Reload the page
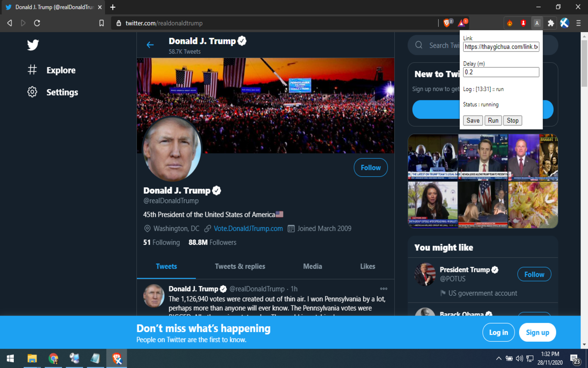Screen dimensions: 588x368 click(37, 23)
